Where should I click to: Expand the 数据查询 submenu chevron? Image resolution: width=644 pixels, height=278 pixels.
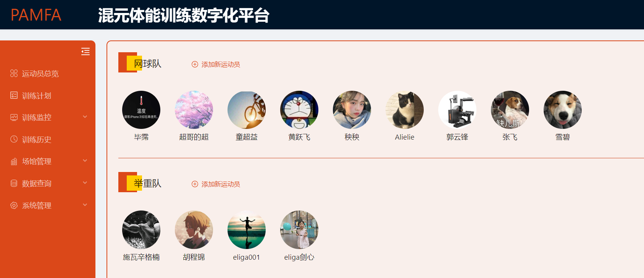[85, 183]
